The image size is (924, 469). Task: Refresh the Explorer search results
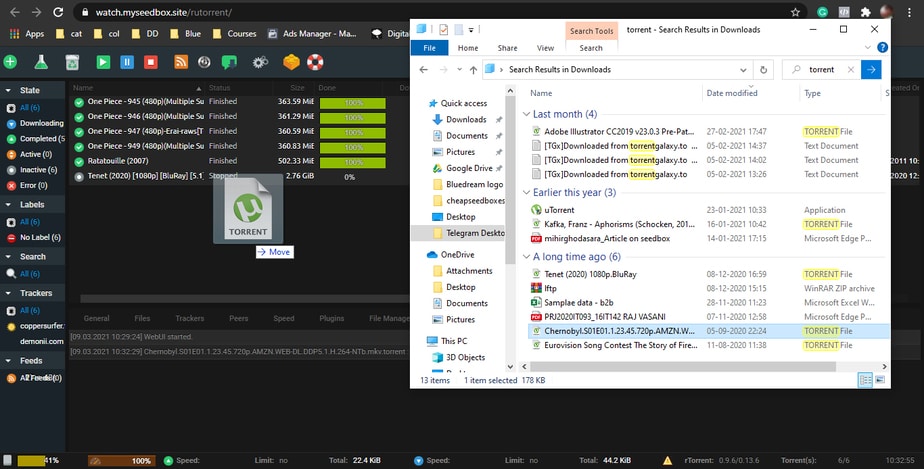763,70
